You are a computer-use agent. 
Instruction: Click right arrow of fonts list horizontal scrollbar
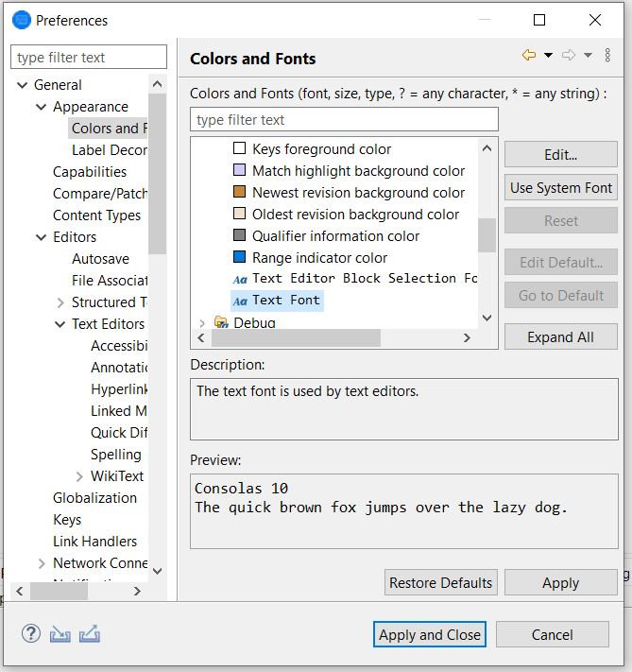[467, 338]
